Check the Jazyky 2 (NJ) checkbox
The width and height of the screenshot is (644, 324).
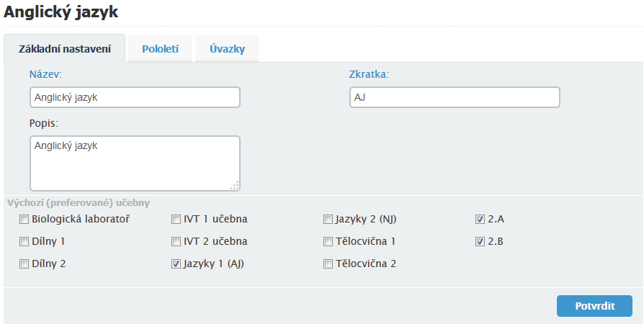point(328,220)
